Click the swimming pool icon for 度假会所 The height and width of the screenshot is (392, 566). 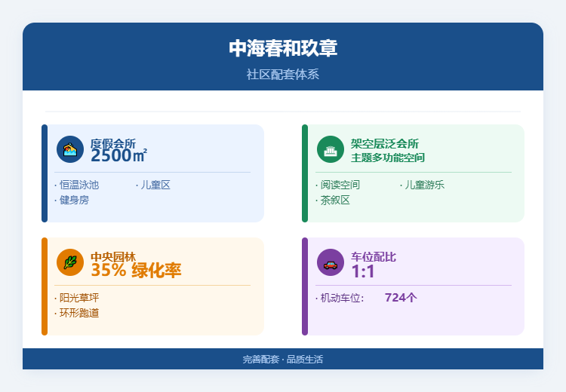[70, 149]
